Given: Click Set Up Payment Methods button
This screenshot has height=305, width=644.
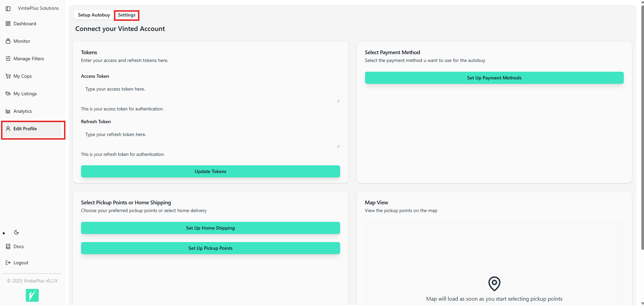Looking at the screenshot, I should tap(494, 78).
